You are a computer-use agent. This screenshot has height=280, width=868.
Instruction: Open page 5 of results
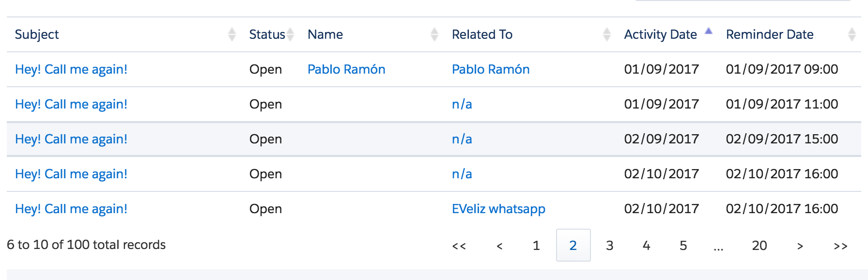pos(683,246)
